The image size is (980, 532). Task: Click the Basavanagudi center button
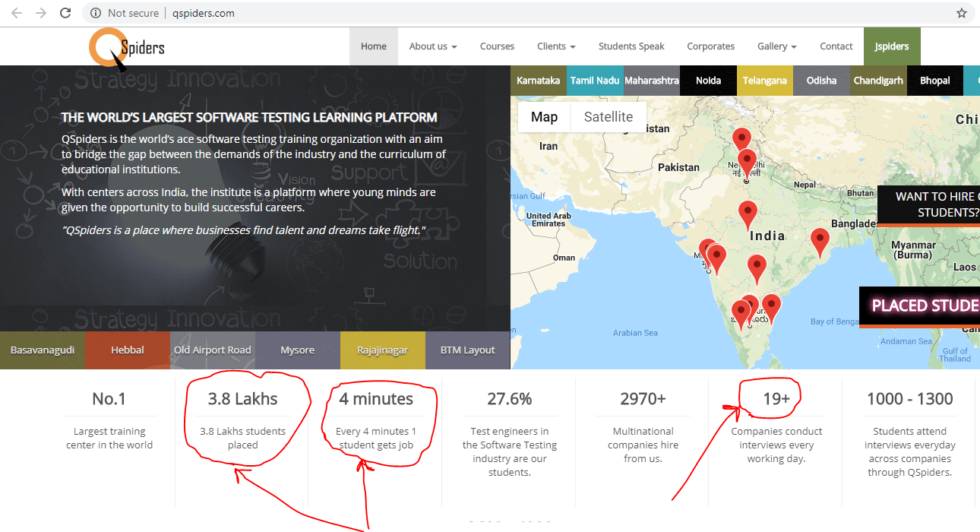coord(43,350)
